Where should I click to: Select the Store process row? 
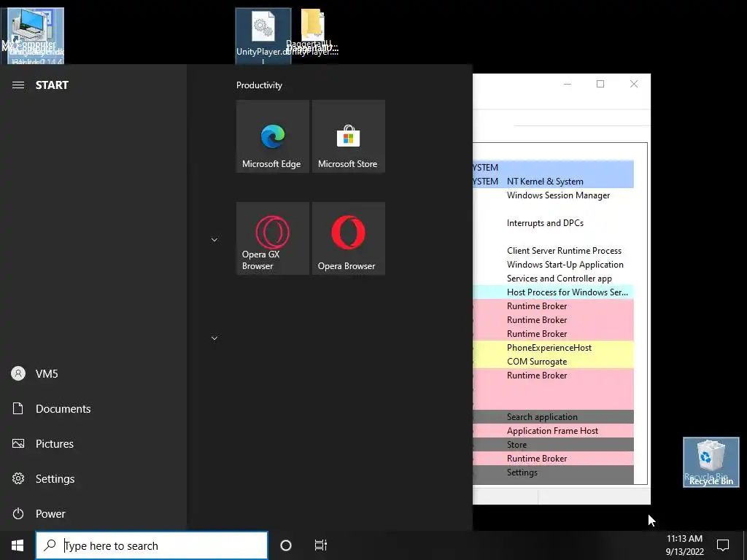click(x=553, y=444)
